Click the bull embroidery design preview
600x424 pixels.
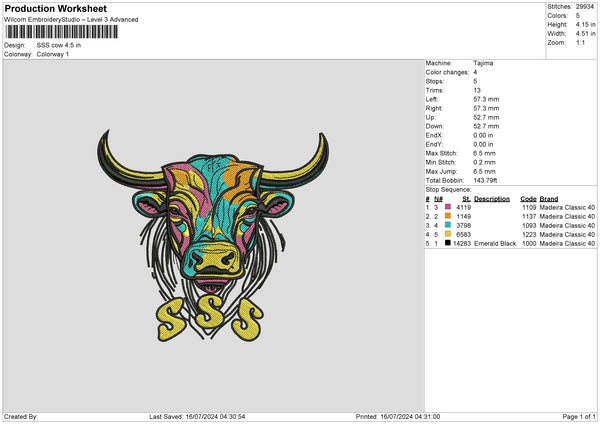213,235
